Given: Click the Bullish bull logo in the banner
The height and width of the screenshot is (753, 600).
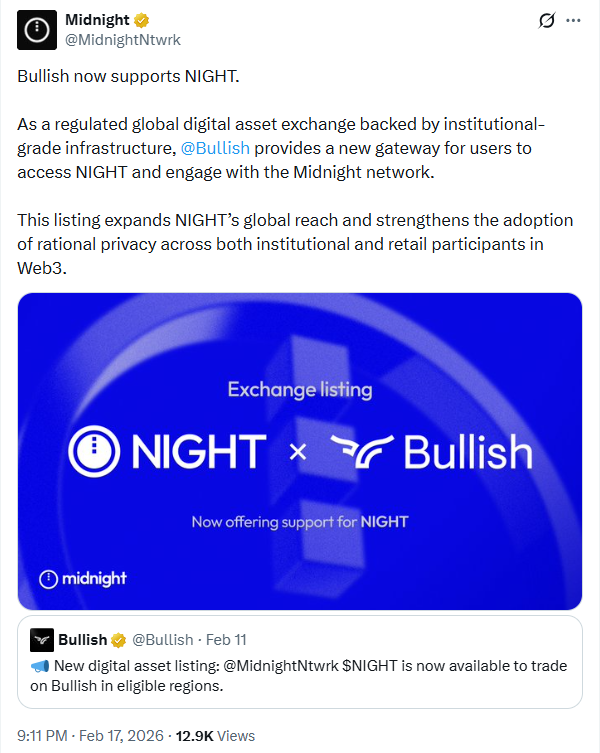Looking at the screenshot, I should pos(359,452).
